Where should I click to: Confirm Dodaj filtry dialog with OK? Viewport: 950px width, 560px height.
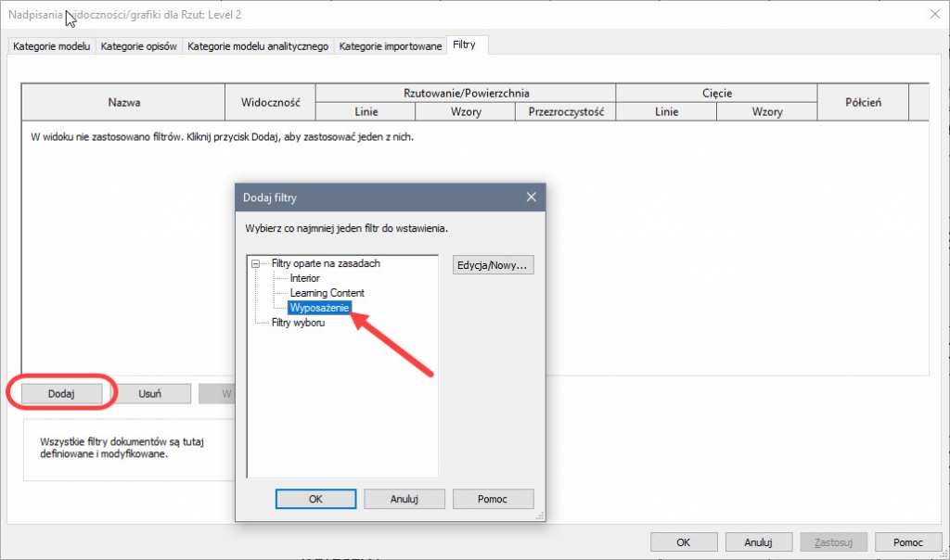(315, 499)
